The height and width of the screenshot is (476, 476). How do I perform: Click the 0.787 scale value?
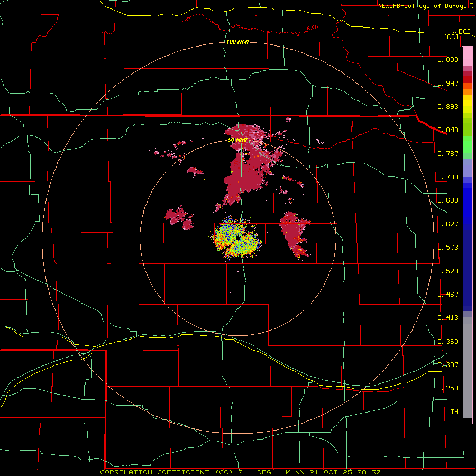pyautogui.click(x=448, y=153)
